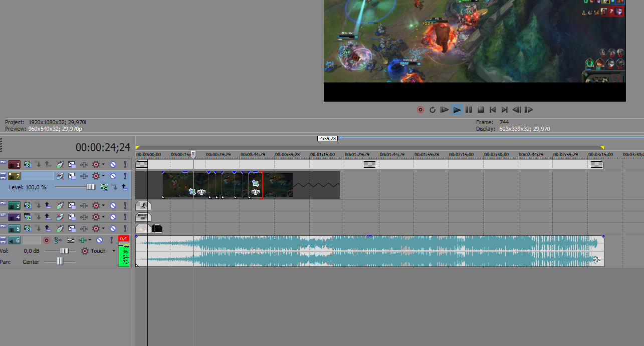The width and height of the screenshot is (644, 346).
Task: Minimize track 1 height
Action: click(3, 163)
